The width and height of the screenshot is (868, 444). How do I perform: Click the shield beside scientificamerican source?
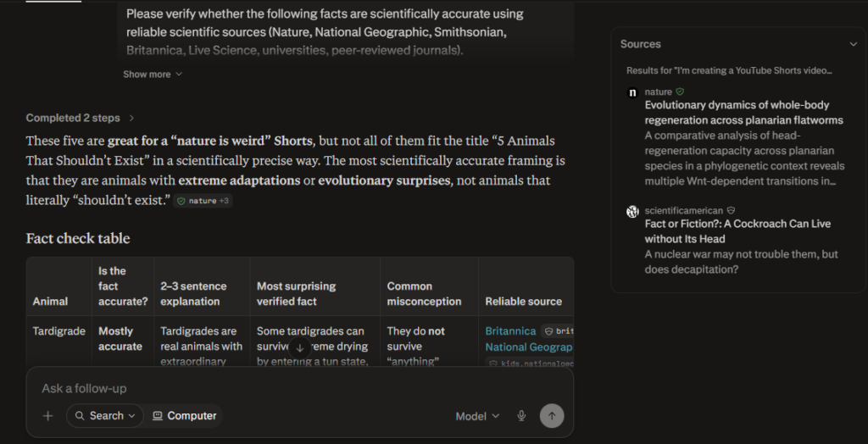pyautogui.click(x=731, y=210)
